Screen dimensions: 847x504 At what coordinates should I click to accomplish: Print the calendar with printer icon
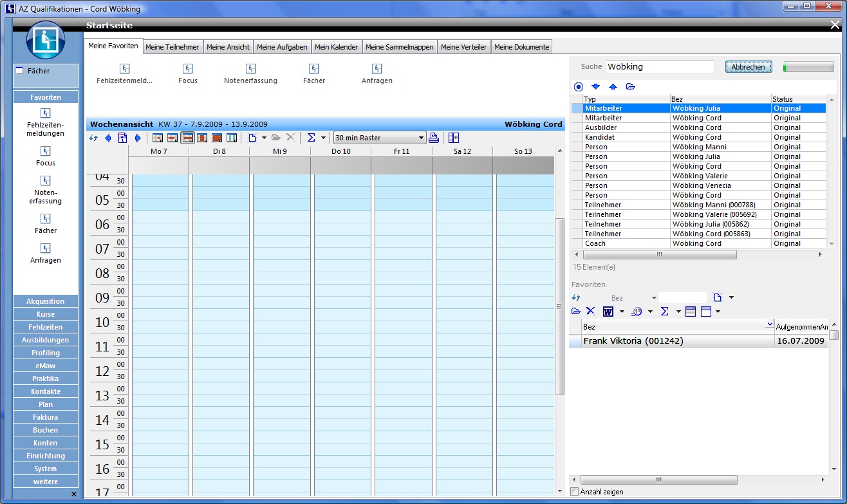434,138
